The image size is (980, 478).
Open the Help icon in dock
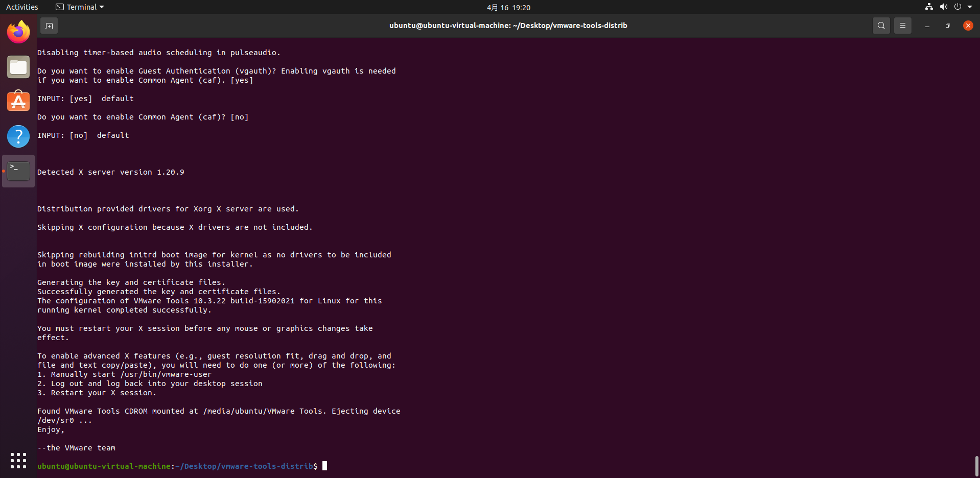point(18,136)
